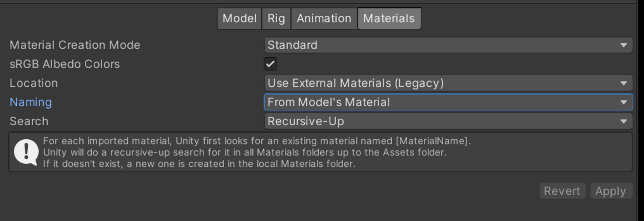Switch to the Model tab
Image resolution: width=644 pixels, height=221 pixels.
tap(239, 18)
